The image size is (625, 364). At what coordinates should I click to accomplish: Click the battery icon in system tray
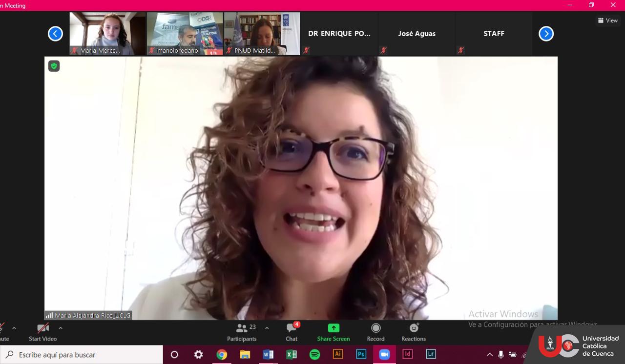(x=513, y=355)
